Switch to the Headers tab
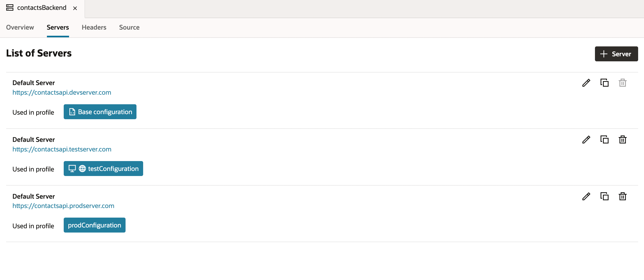The height and width of the screenshot is (280, 644). (94, 27)
